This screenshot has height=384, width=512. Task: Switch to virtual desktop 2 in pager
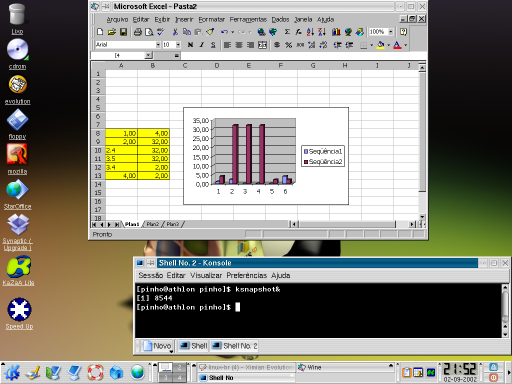pyautogui.click(x=179, y=367)
